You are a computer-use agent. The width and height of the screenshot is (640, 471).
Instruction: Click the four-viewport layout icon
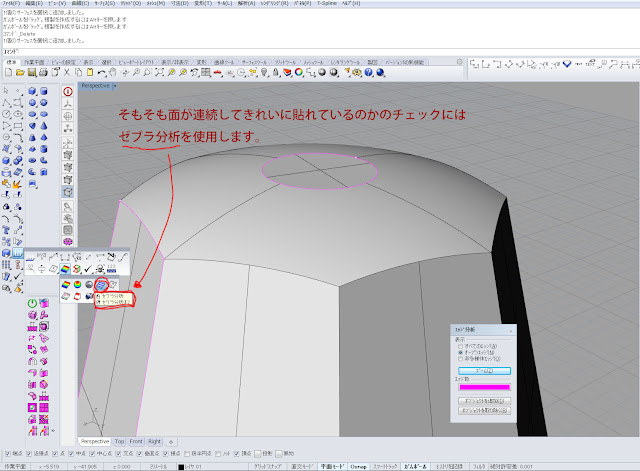click(x=206, y=73)
